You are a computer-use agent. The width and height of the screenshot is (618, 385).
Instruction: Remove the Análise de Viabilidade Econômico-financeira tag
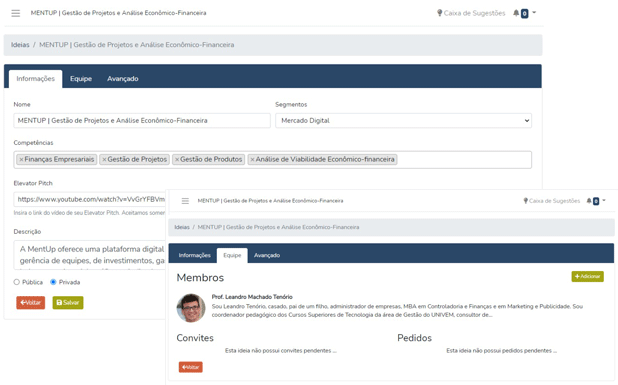click(252, 160)
